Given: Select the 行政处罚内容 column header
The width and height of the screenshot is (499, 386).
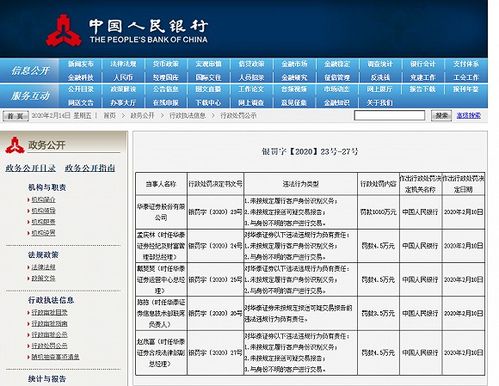Looking at the screenshot, I should 378,184.
